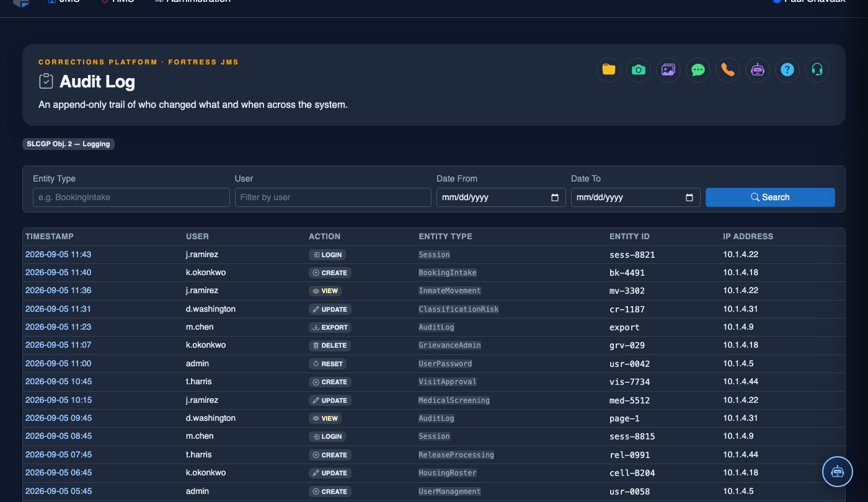Click the Filter by user input
This screenshot has width=868, height=502.
[x=333, y=197]
